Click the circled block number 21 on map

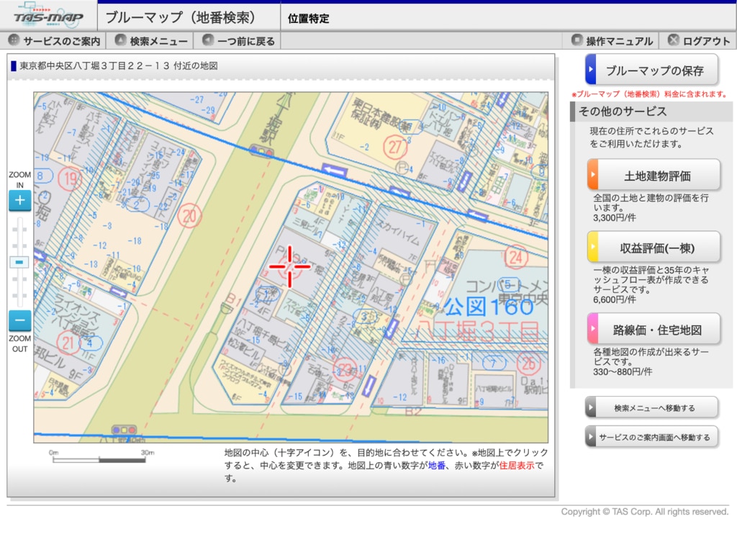pyautogui.click(x=69, y=343)
